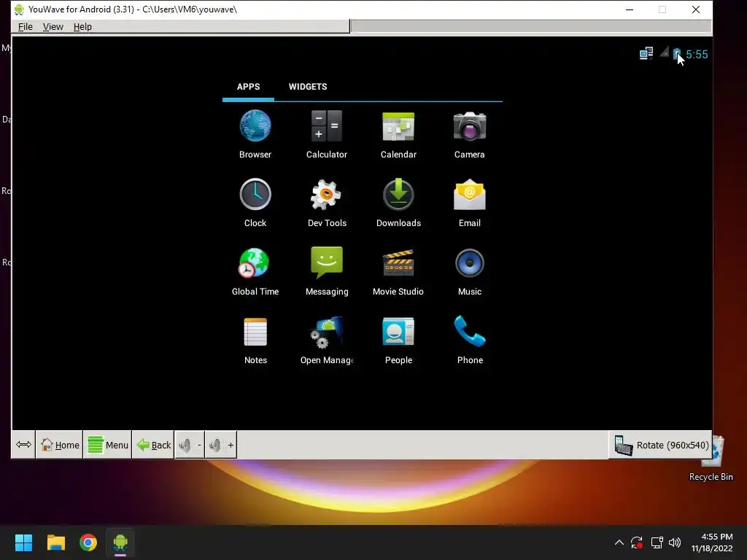The height and width of the screenshot is (560, 747).
Task: Switch to the APPS tab
Action: [248, 87]
